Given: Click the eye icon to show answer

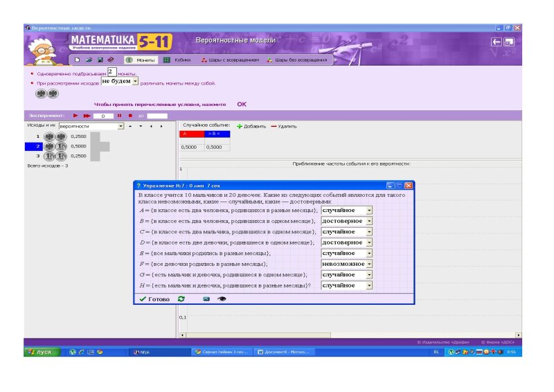Looking at the screenshot, I should [222, 299].
